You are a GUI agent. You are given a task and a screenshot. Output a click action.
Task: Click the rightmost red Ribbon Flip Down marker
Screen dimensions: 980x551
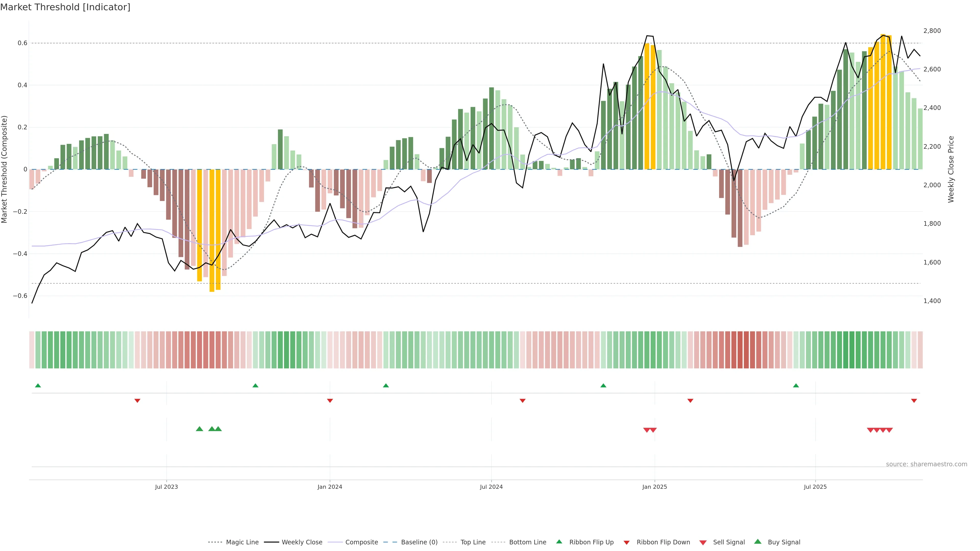[x=914, y=401]
